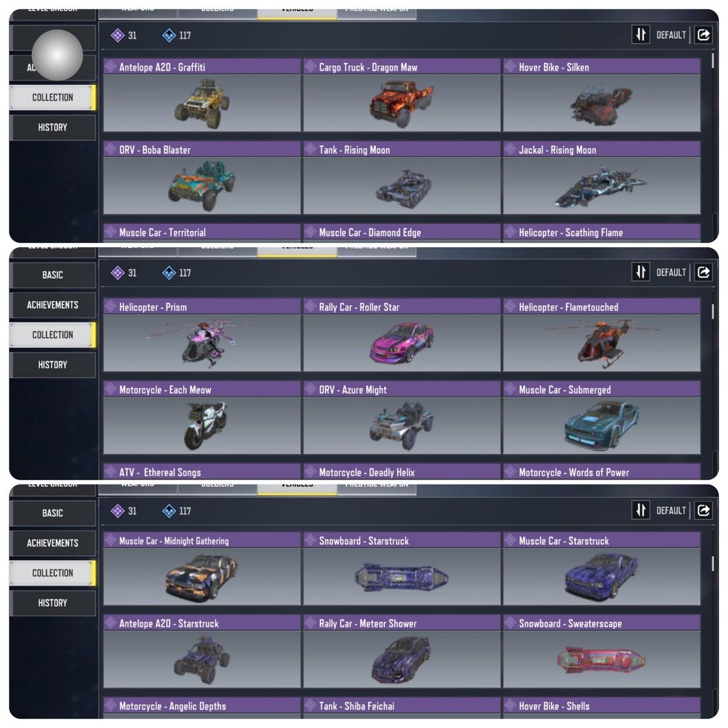Image resolution: width=728 pixels, height=728 pixels.
Task: Expand DEFAULT sort option in bottom panel
Action: pos(671,511)
